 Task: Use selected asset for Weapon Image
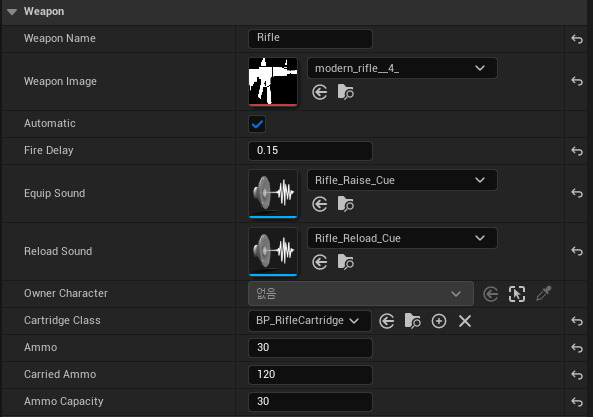[x=320, y=92]
